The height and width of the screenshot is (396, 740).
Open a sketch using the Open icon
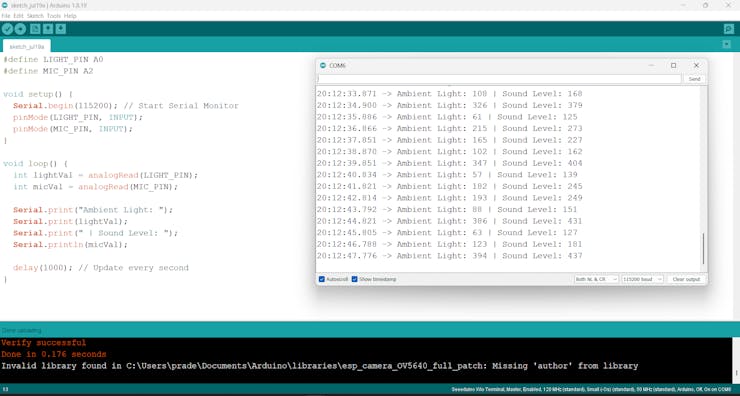(x=48, y=29)
